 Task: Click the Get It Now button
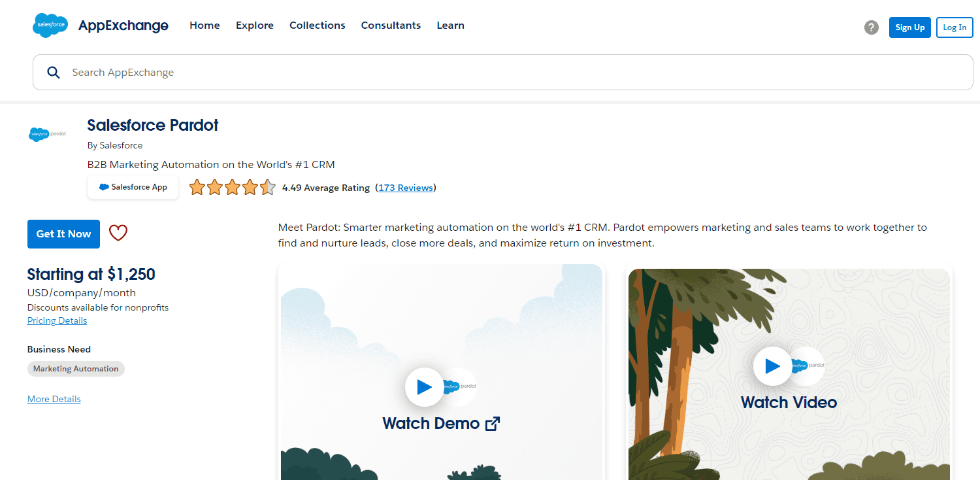(63, 234)
